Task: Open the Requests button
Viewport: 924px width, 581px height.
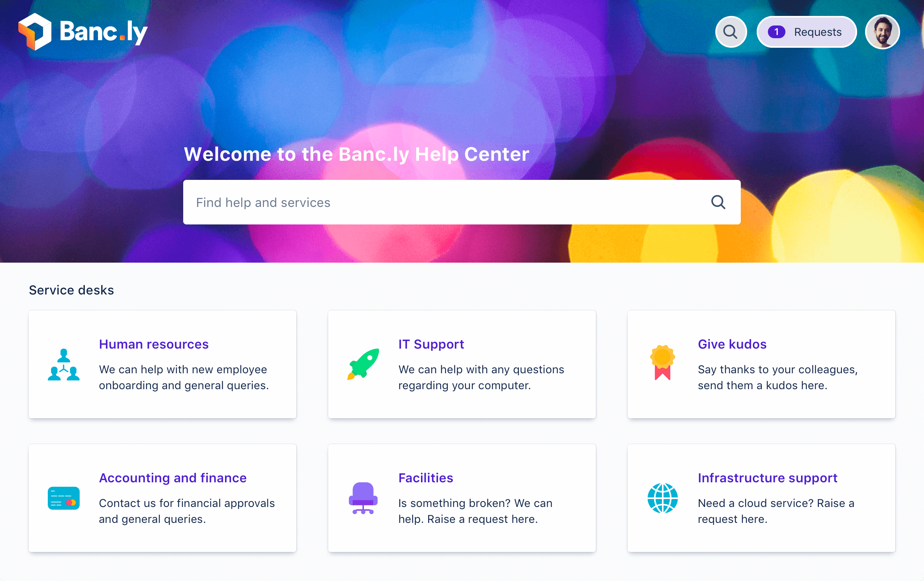Action: coord(807,32)
